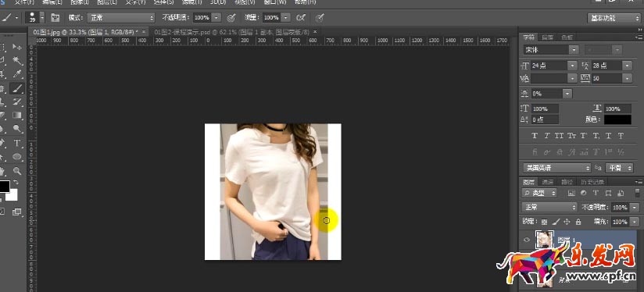Toggle visibility of layer 图层 1
The width and height of the screenshot is (644, 292).
(x=528, y=240)
